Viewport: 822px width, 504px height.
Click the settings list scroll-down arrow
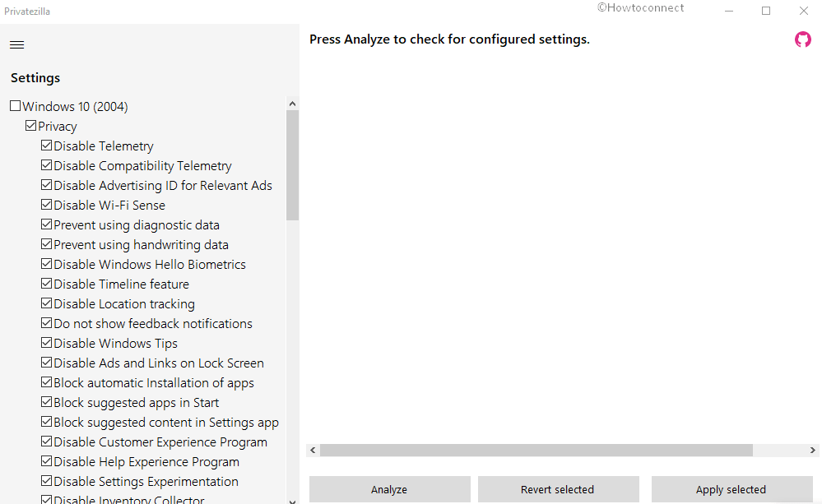coord(292,499)
